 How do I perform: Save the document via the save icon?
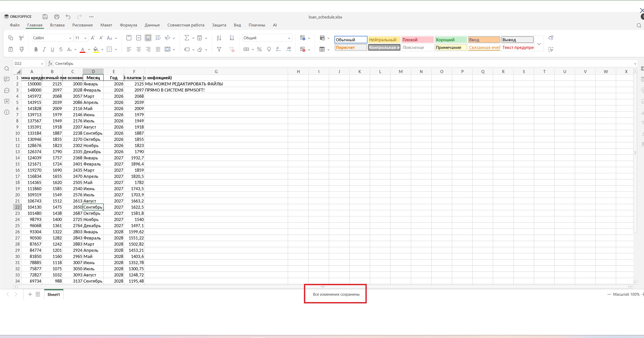click(x=45, y=16)
